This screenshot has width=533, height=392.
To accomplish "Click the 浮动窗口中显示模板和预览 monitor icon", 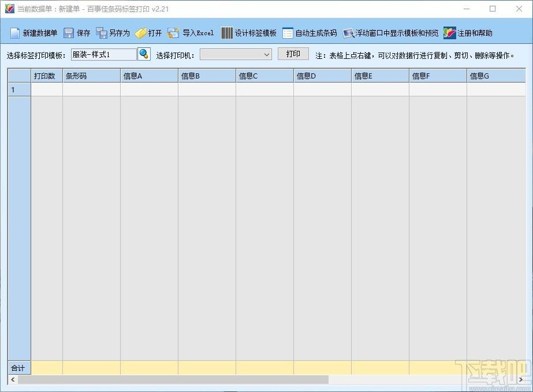I will 348,33.
